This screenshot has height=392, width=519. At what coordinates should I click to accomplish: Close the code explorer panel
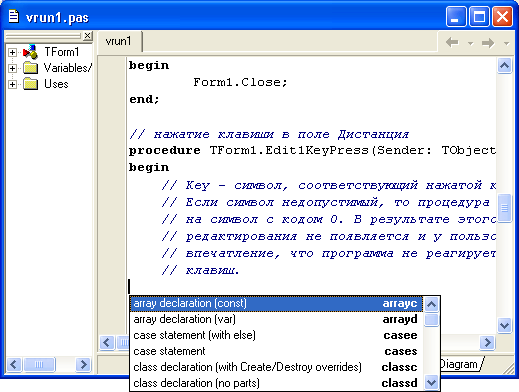click(88, 35)
